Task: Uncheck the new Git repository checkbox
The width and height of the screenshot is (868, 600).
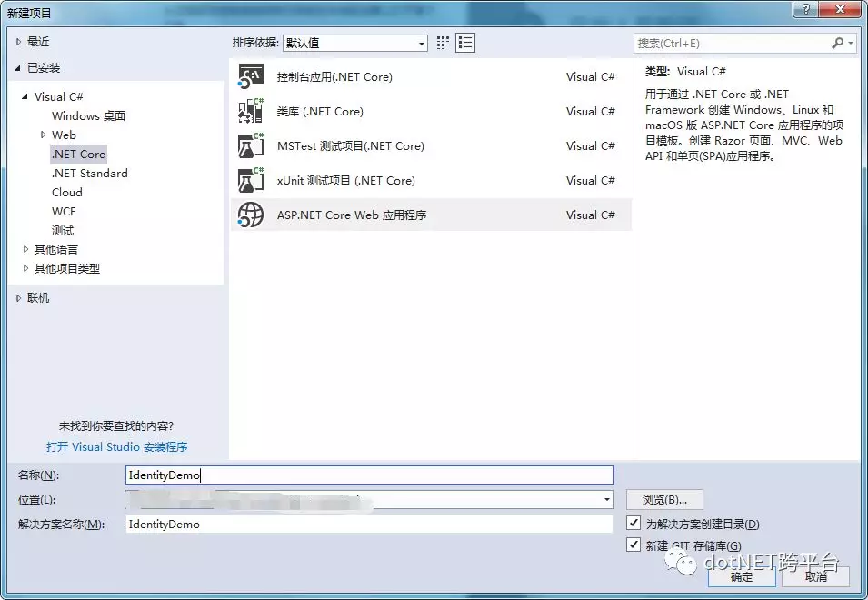Action: click(634, 545)
